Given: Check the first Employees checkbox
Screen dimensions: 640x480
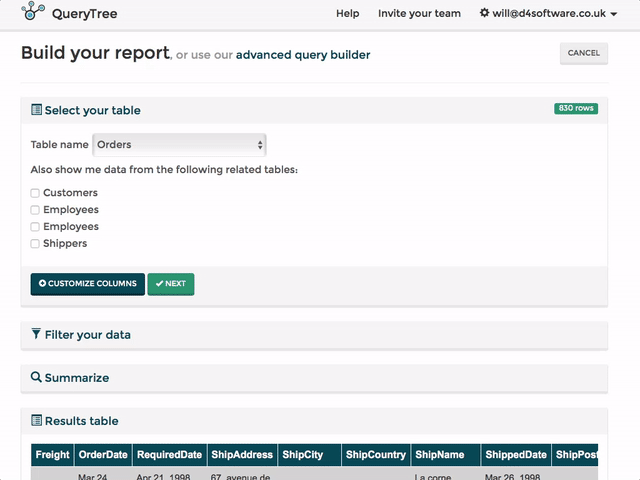Looking at the screenshot, I should coord(35,210).
